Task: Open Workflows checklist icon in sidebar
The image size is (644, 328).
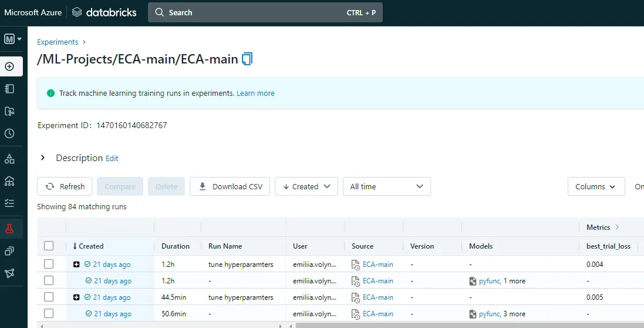Action: pos(9,203)
